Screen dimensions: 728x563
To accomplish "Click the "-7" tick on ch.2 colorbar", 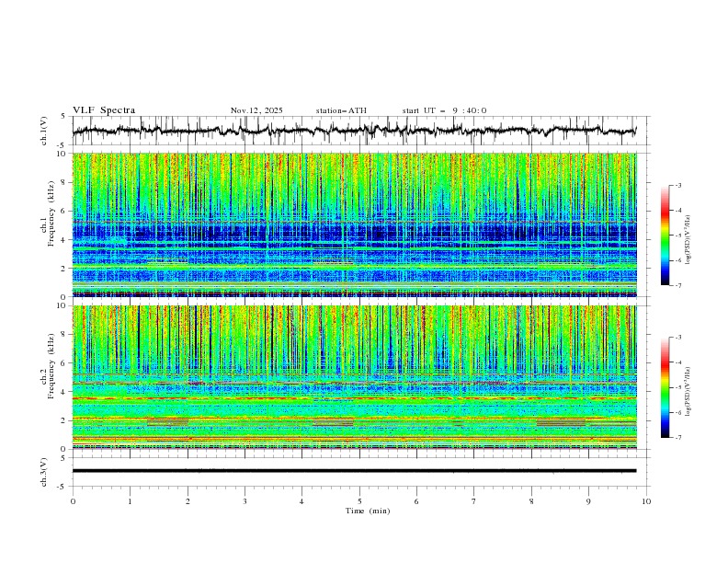I will (677, 438).
